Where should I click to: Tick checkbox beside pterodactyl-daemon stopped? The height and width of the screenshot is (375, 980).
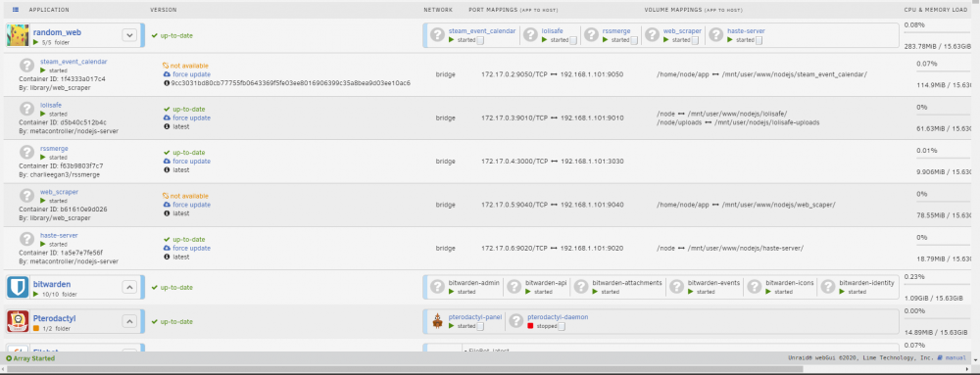[562, 326]
